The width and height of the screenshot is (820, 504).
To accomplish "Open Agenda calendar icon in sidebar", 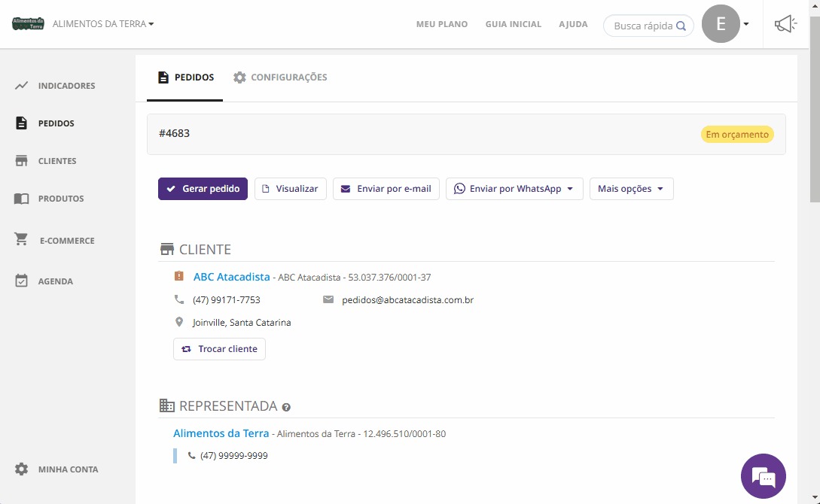I will coord(22,281).
